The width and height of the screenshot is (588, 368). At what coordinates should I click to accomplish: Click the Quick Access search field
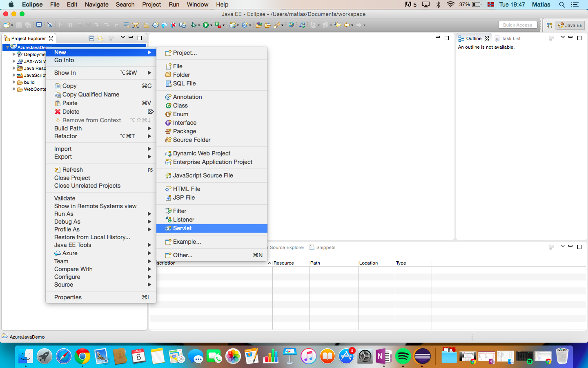coord(518,25)
